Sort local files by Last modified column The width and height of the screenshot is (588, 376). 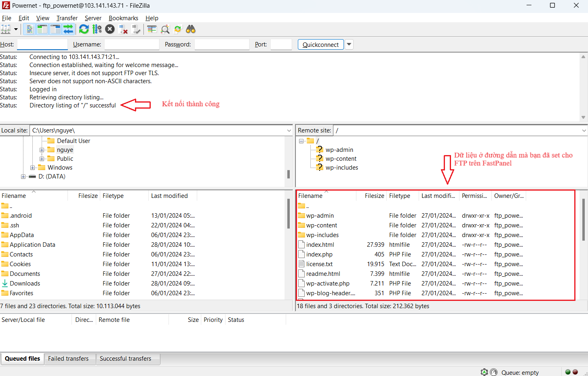coord(173,196)
